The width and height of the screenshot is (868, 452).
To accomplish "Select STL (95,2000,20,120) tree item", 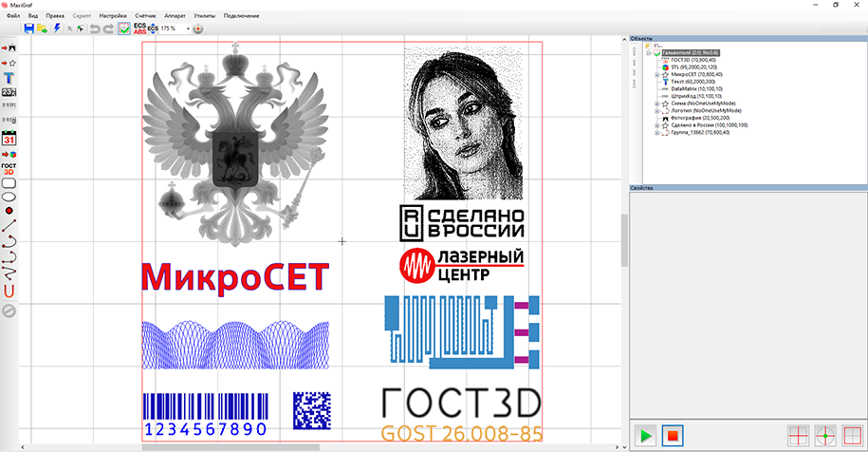I will pos(693,67).
